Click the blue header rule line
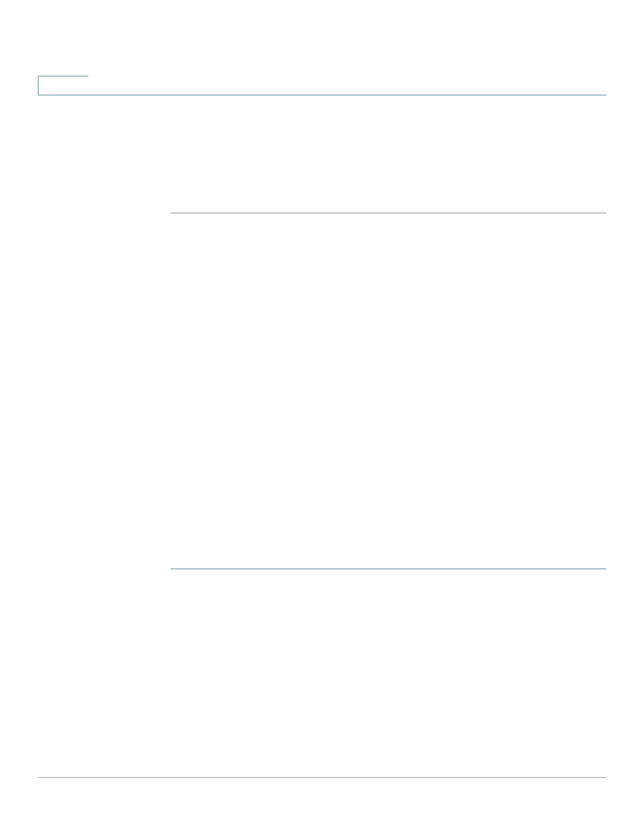Image resolution: width=644 pixels, height=834 pixels. 322,95
